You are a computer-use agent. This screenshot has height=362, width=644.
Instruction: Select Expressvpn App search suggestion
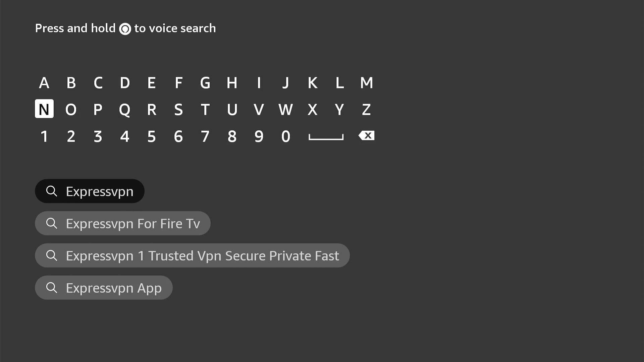pyautogui.click(x=104, y=287)
